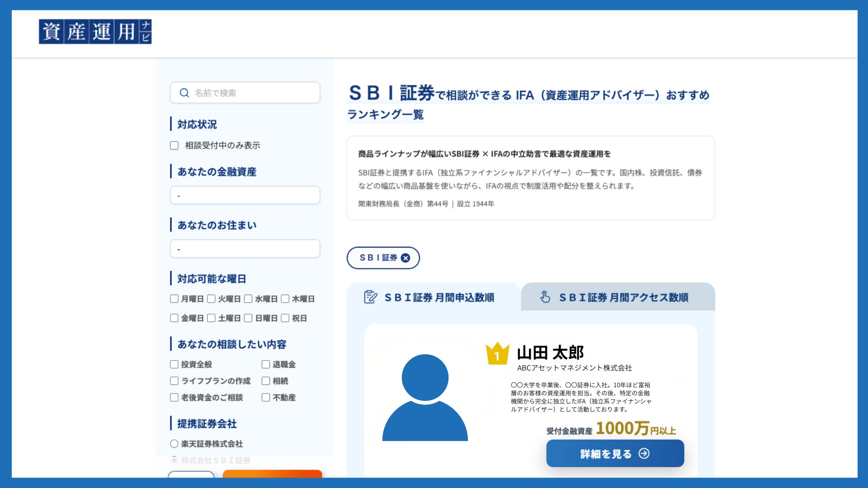Select the 楽天証券株式会社 radio button
Image resolution: width=868 pixels, height=488 pixels.
tap(174, 444)
